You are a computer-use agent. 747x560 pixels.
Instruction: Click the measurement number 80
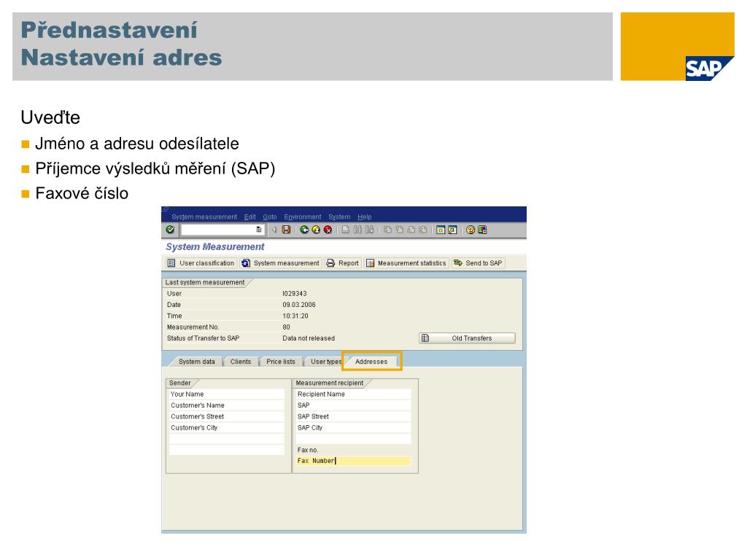coord(286,327)
